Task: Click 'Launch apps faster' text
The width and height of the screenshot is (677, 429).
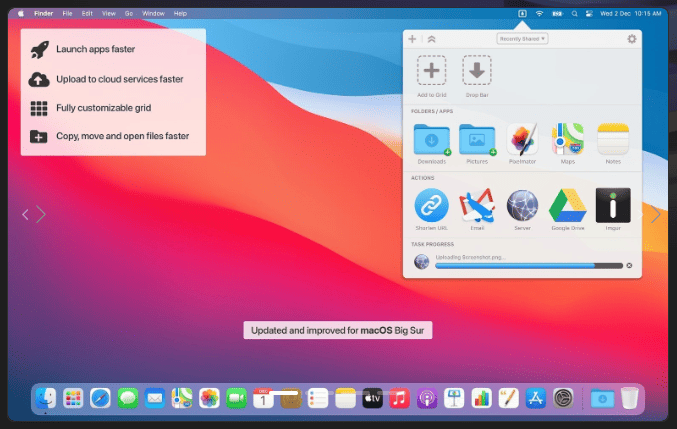Action: pos(95,49)
